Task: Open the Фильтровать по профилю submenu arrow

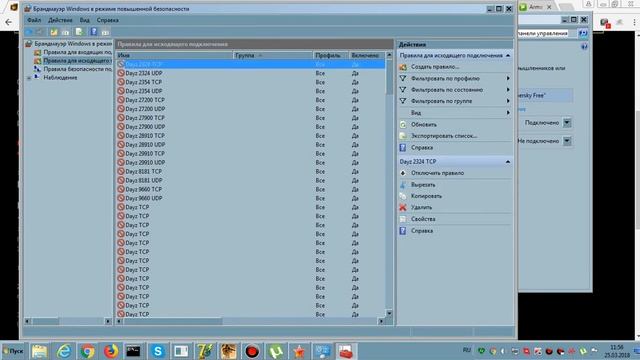Action: coord(508,78)
